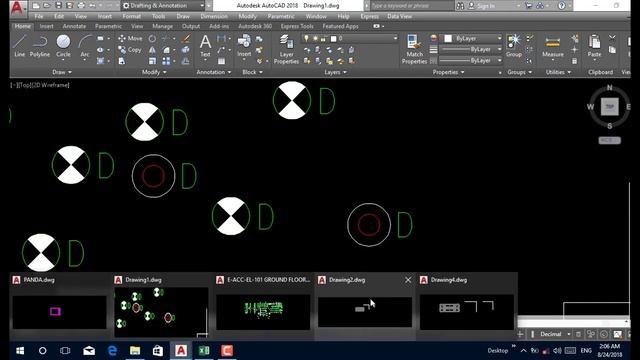The image size is (640, 360).
Task: Open the Dimension menu
Action: click(214, 16)
